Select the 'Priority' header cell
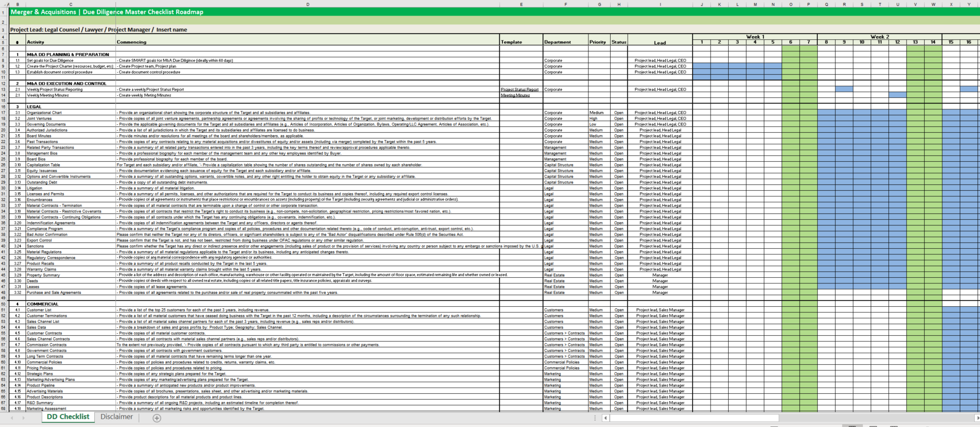Image resolution: width=980 pixels, height=427 pixels. click(x=599, y=42)
